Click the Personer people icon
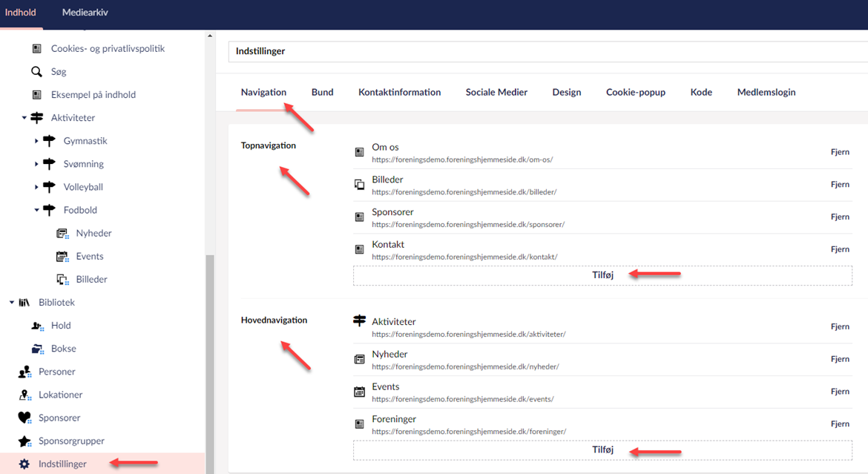868x474 pixels. click(x=24, y=372)
